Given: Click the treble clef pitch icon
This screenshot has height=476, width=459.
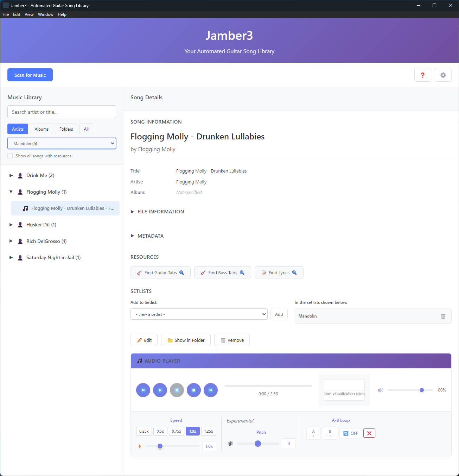Looking at the screenshot, I should pos(230,444).
